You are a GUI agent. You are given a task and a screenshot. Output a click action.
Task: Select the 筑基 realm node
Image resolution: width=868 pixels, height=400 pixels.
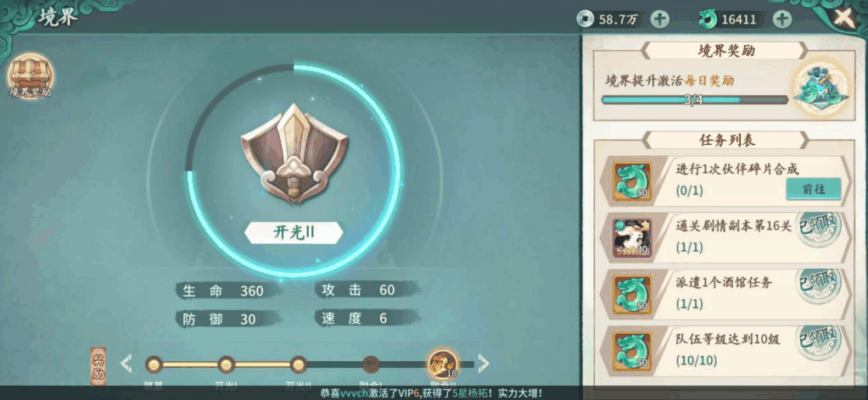(x=154, y=364)
